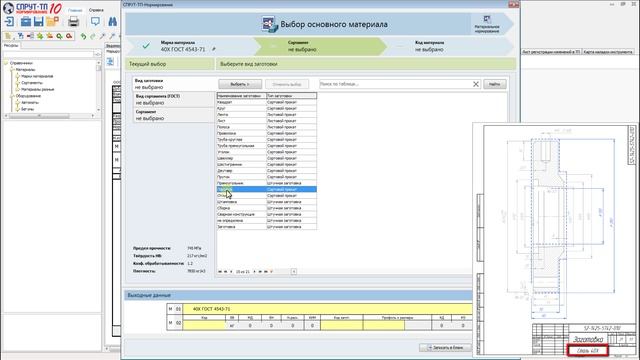Click the floppy disk save icon
The width and height of the screenshot is (640, 360).
[x=39, y=21]
